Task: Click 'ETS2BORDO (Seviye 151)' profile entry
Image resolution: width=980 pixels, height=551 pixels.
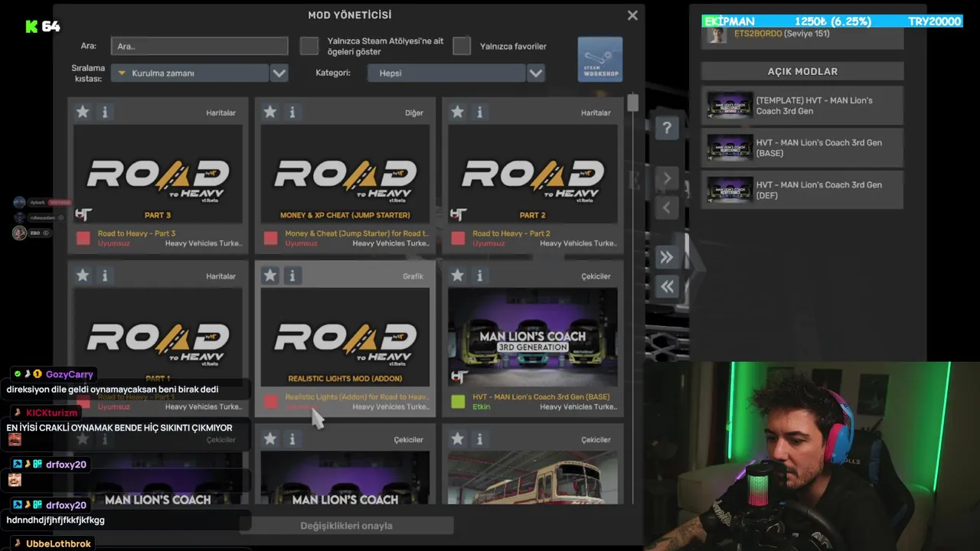Action: tap(802, 35)
